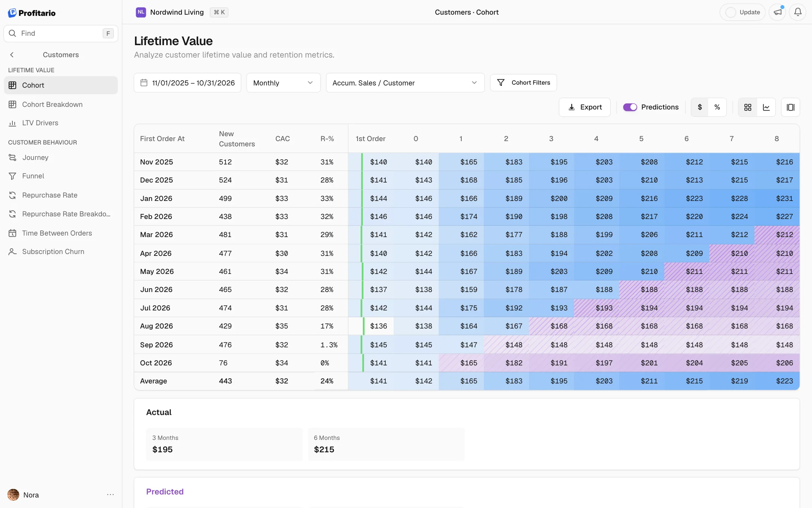Open Time Between Orders page
This screenshot has width=812, height=508.
(61, 233)
